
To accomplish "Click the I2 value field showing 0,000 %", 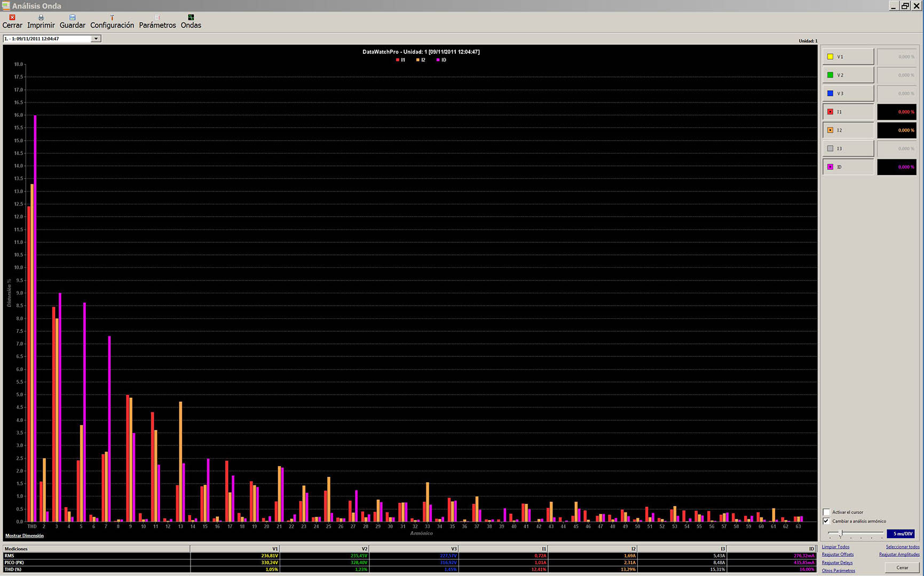I will pyautogui.click(x=897, y=130).
